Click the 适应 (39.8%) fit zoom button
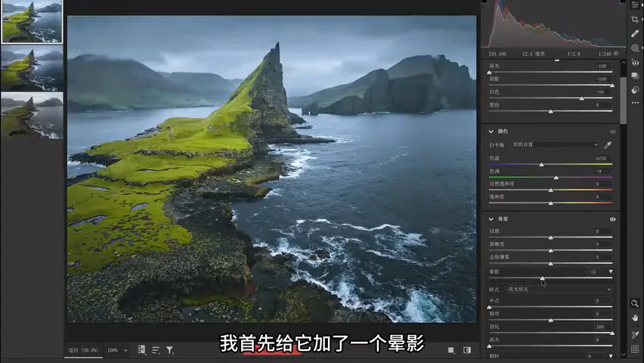The image size is (644, 363). pyautogui.click(x=83, y=350)
